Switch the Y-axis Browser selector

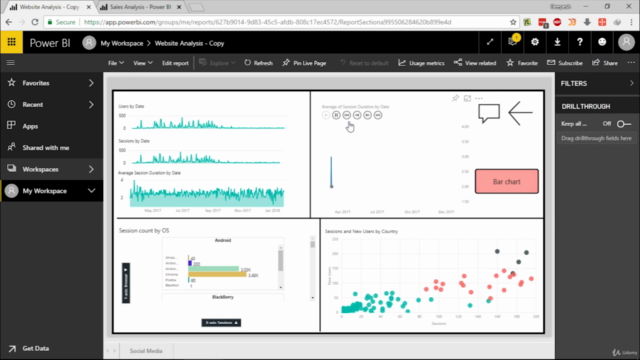126,283
